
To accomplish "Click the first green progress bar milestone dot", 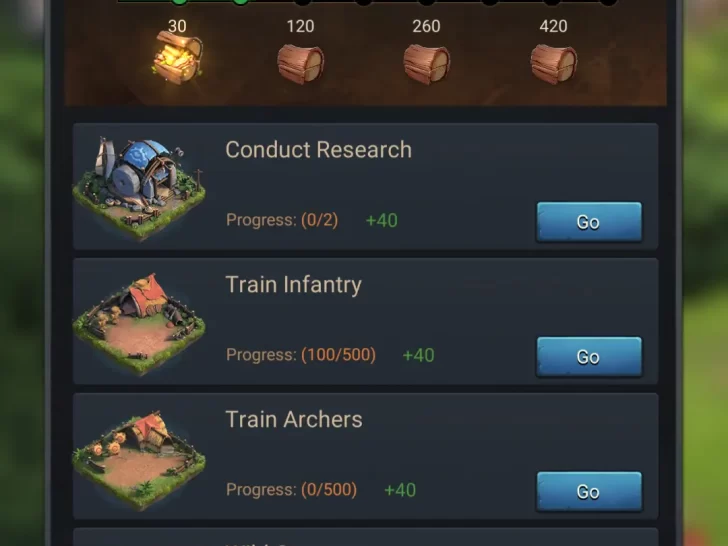I will click(x=179, y=1).
